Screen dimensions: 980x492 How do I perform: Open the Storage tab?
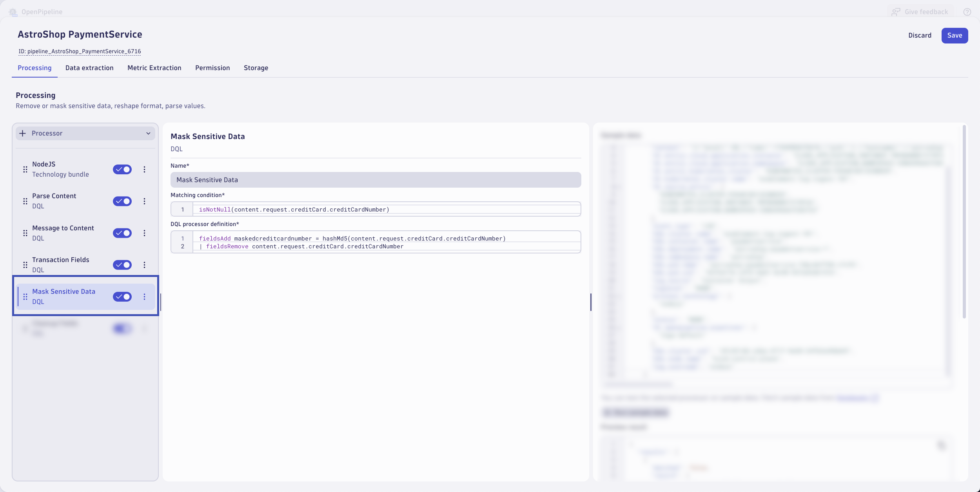click(x=256, y=68)
